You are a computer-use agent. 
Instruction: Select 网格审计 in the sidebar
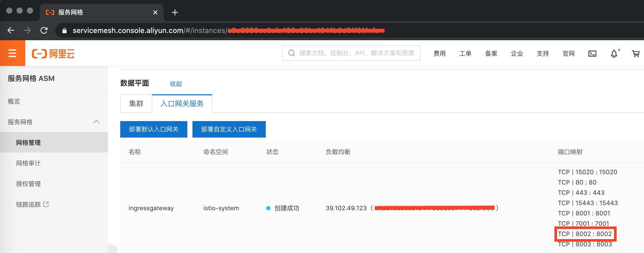pyautogui.click(x=28, y=163)
